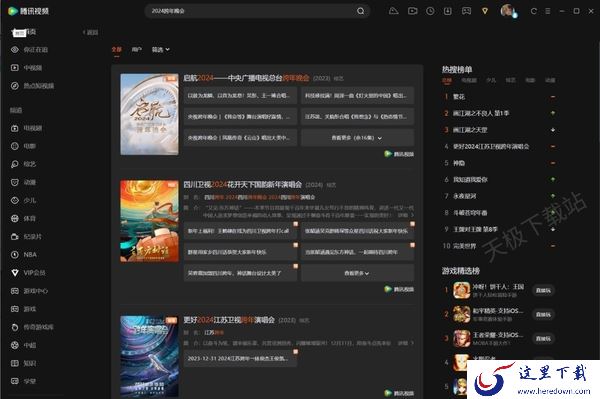The height and width of the screenshot is (399, 600).
Task: Open hot search item 永夜星河
Action: [x=465, y=196]
